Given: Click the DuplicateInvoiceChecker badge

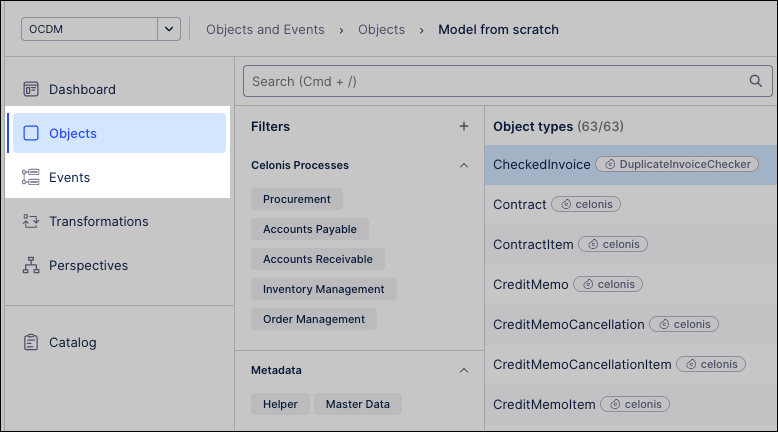Looking at the screenshot, I should tap(677, 164).
